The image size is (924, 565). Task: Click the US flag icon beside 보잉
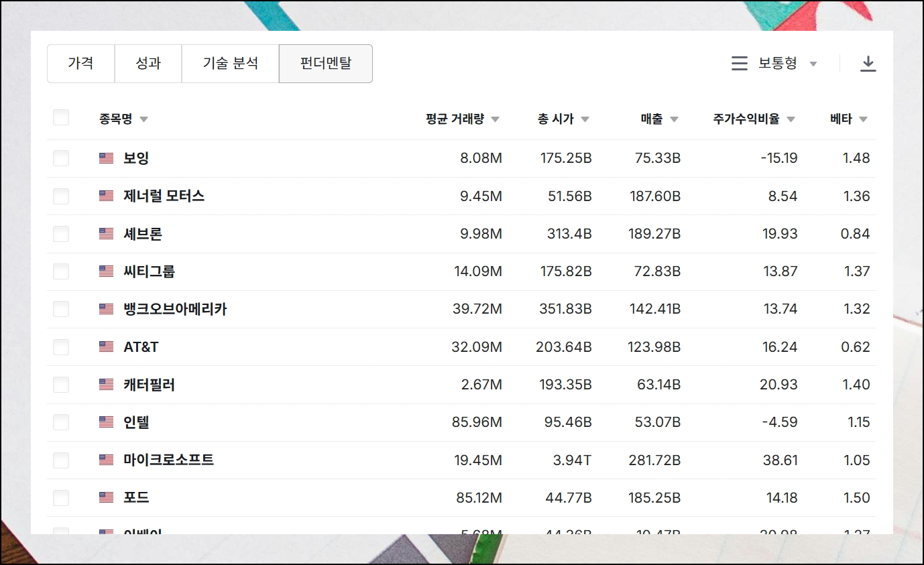point(106,158)
